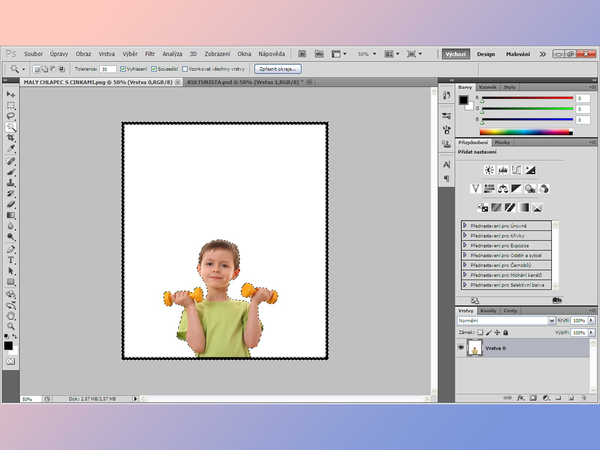600x450 pixels.
Task: Open the Filtr menu
Action: 149,53
